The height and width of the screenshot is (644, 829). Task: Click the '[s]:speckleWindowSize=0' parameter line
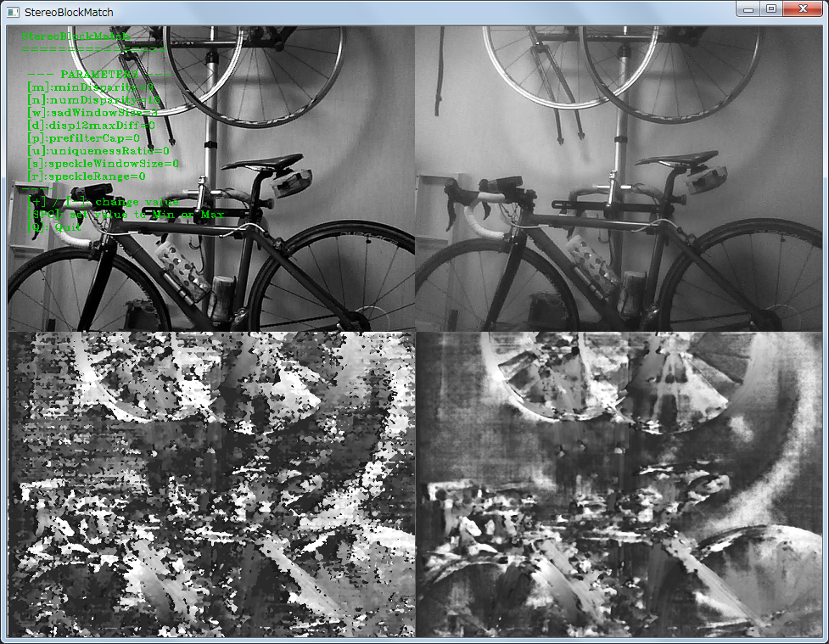click(x=104, y=164)
